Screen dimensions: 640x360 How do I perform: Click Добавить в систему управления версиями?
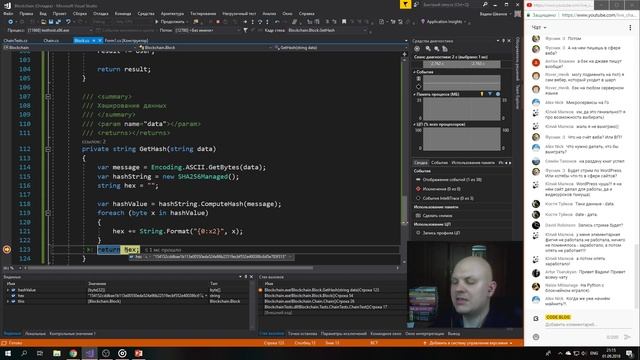point(469,343)
